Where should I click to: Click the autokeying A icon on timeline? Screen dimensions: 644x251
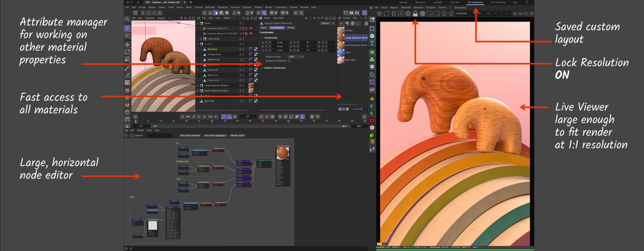click(267, 117)
